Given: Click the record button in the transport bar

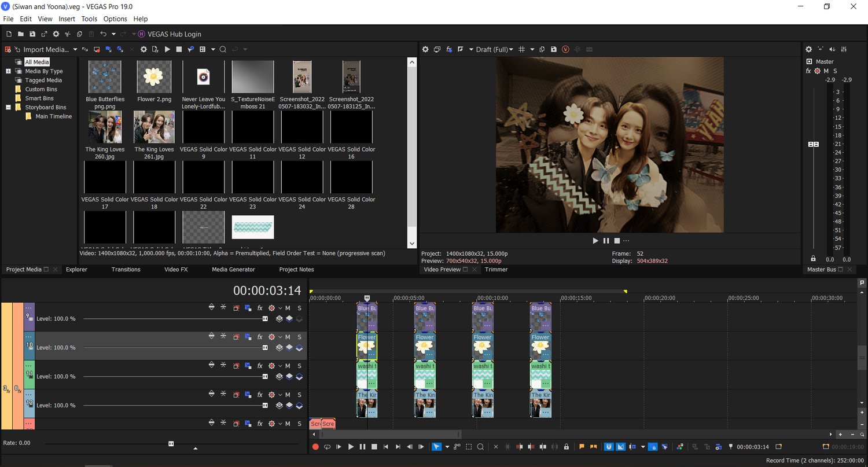Looking at the screenshot, I should tap(315, 447).
